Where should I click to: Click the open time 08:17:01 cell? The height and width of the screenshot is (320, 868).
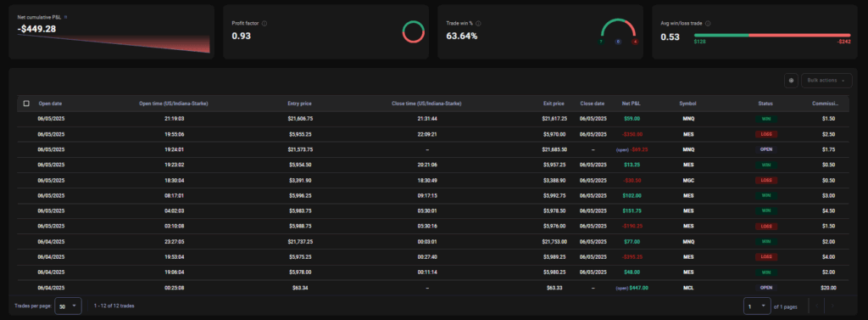[174, 196]
